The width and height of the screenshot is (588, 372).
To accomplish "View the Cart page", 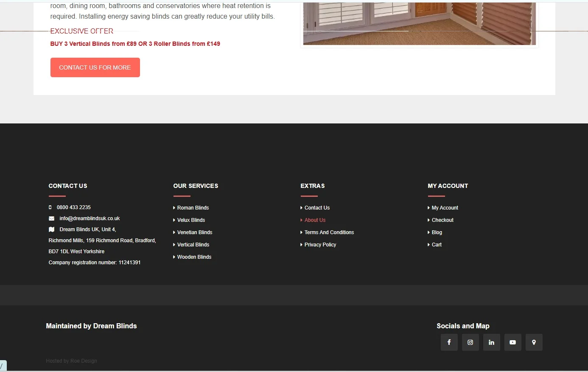I will coord(437,245).
